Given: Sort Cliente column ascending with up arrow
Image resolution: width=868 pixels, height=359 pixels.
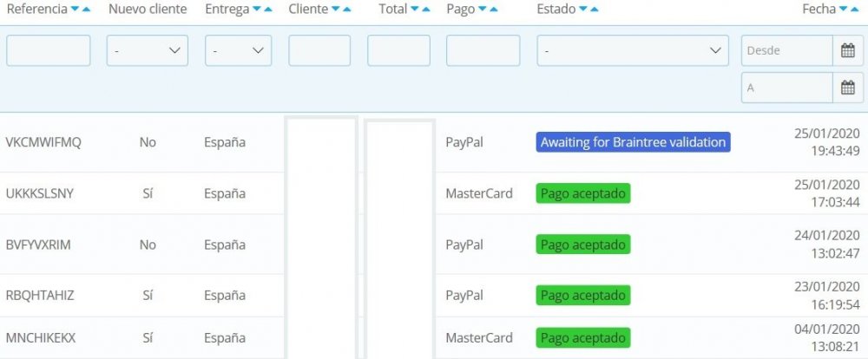Looking at the screenshot, I should [x=346, y=10].
